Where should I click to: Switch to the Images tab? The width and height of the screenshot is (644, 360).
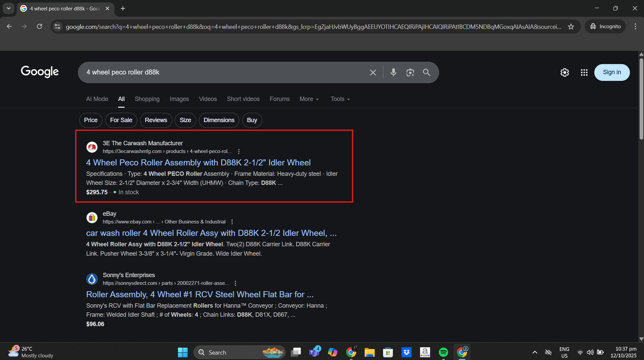(x=179, y=99)
